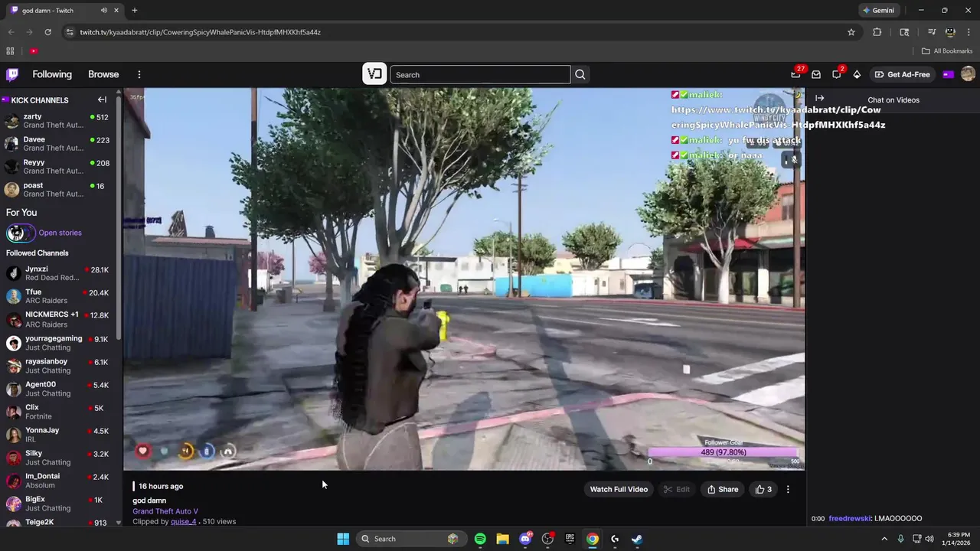This screenshot has width=980, height=551.
Task: Click the browser back arrow
Action: tap(11, 32)
